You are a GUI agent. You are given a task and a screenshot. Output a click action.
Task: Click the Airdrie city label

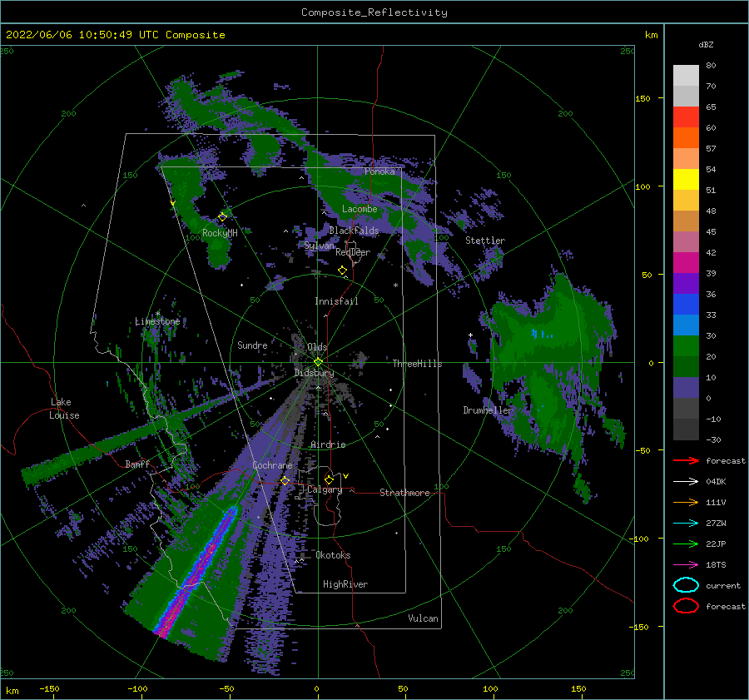pyautogui.click(x=328, y=444)
